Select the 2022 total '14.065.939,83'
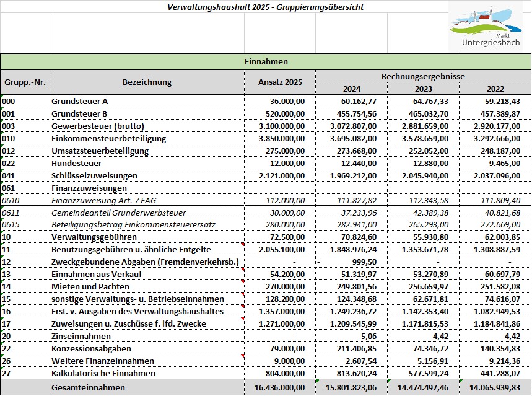532x396 pixels. click(x=495, y=387)
